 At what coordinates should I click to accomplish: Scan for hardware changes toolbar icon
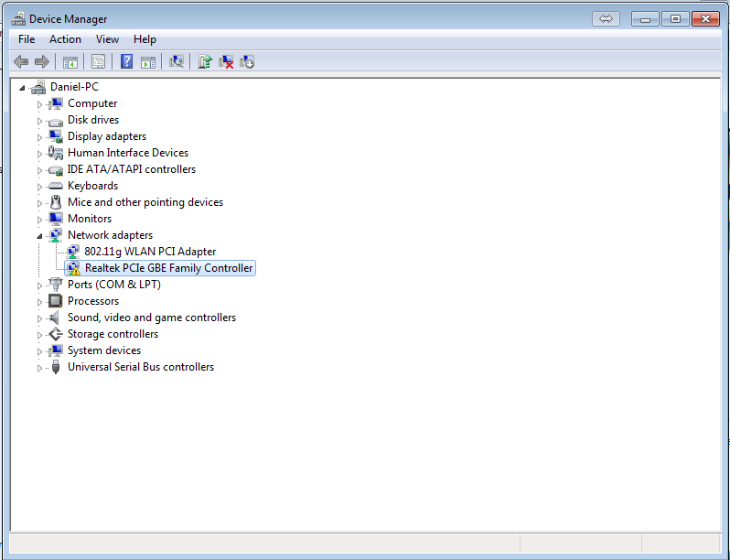[x=176, y=61]
